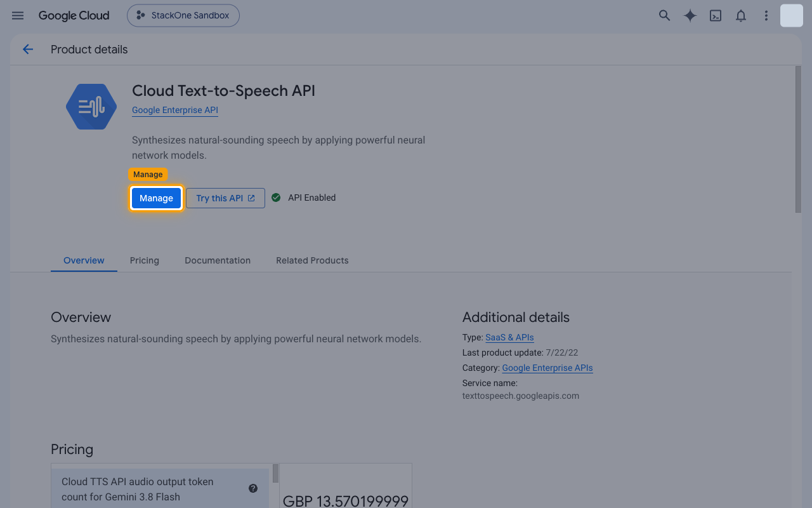Click the blue Manage button
The width and height of the screenshot is (812, 508).
156,198
